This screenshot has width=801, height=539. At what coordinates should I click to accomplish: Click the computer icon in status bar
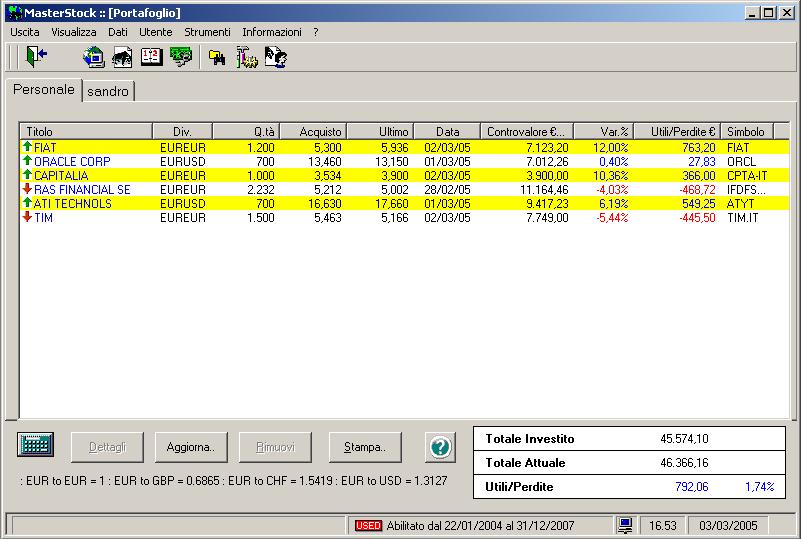tap(625, 525)
